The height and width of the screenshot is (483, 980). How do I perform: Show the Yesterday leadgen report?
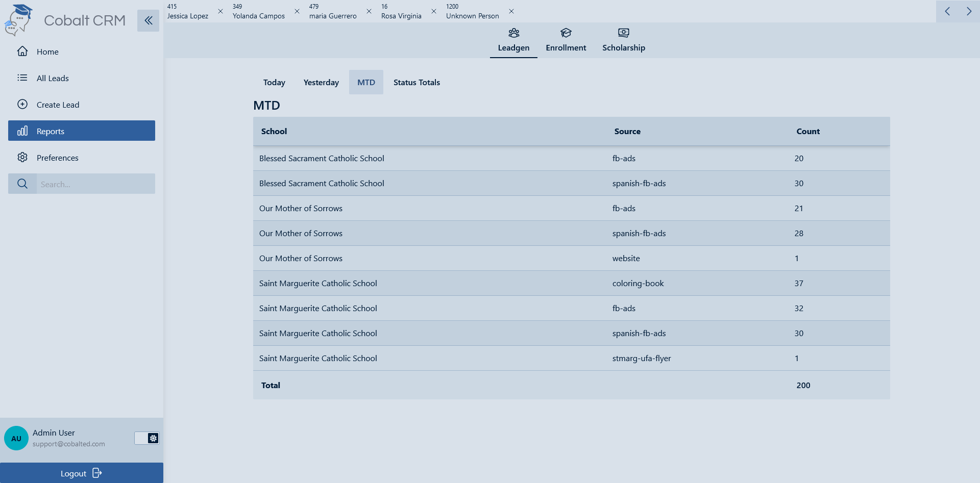(321, 83)
